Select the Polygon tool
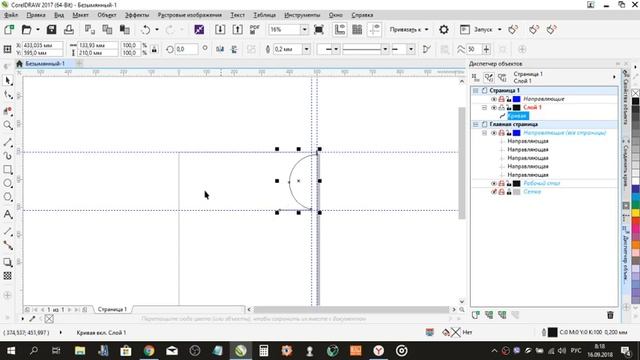This screenshot has width=640, height=360. [8, 197]
